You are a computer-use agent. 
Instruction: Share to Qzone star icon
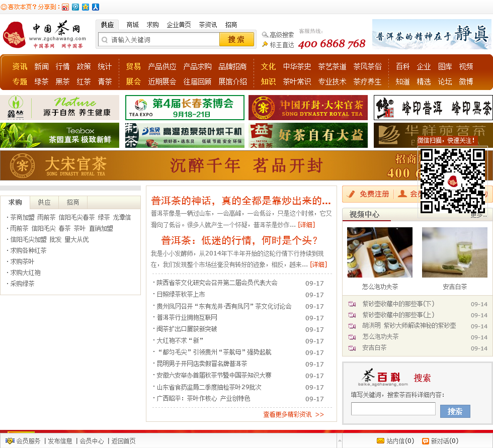click(x=86, y=7)
